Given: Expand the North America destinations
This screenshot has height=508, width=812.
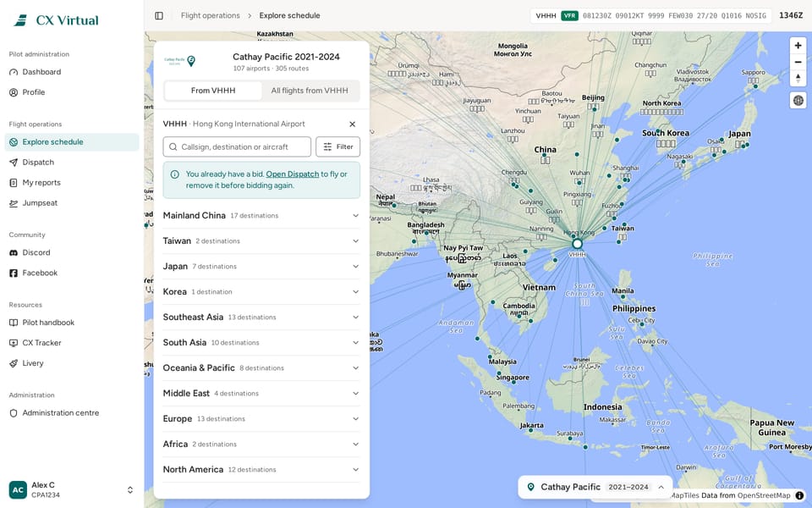Looking at the screenshot, I should [x=261, y=470].
